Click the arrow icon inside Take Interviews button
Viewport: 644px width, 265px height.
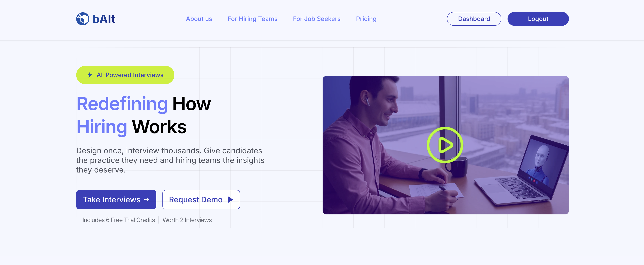(146, 200)
